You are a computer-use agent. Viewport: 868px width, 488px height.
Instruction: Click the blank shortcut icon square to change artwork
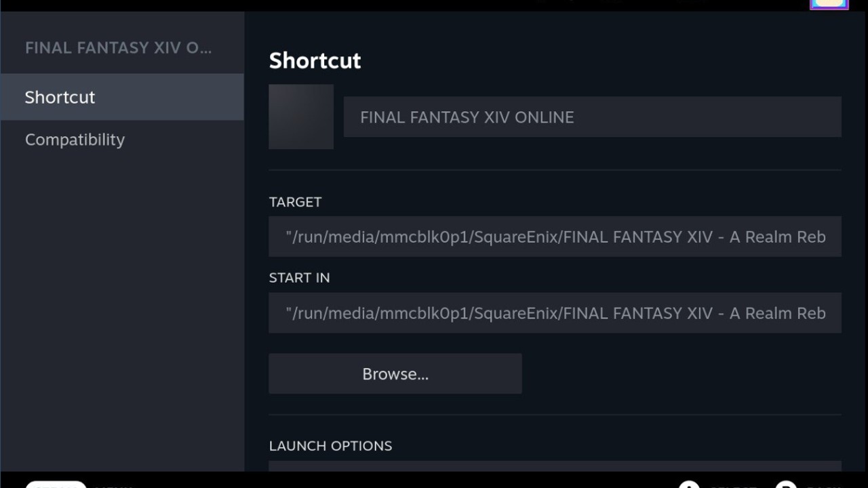[x=301, y=116]
